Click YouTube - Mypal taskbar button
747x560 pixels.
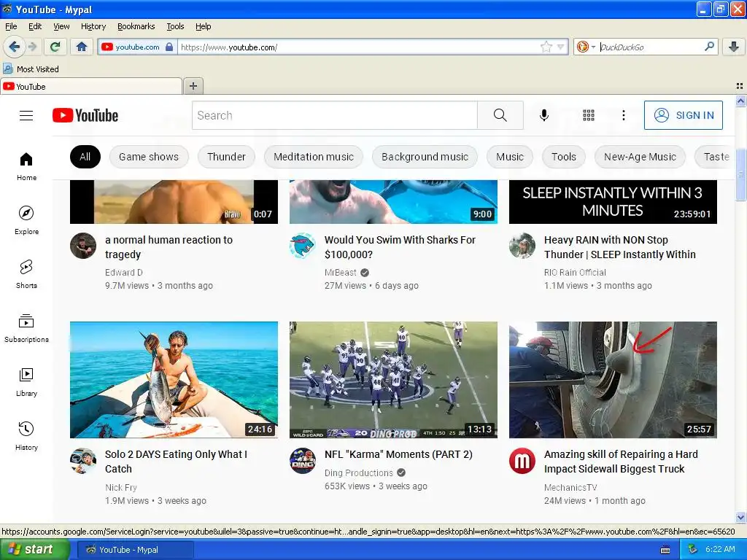[135, 550]
